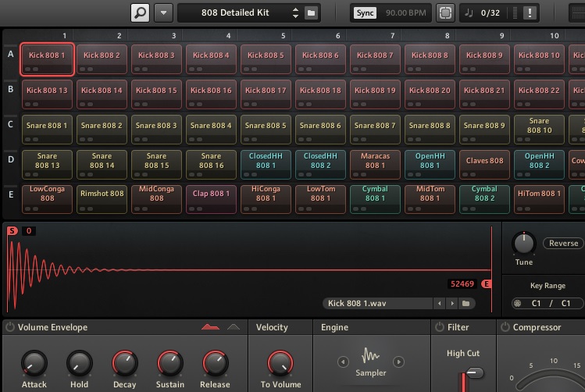Load the next sample with the right arrow
Image resolution: width=585 pixels, height=392 pixels.
[x=452, y=303]
